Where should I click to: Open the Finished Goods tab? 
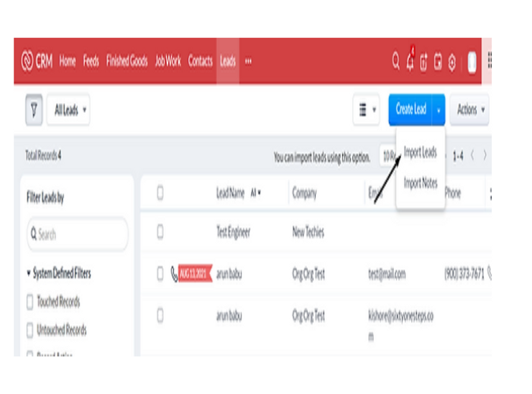click(x=127, y=61)
